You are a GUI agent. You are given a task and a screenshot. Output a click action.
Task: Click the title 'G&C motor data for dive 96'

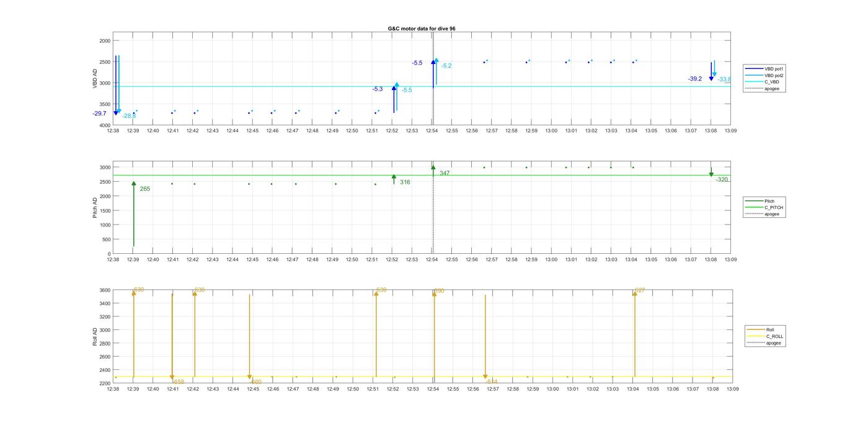(x=422, y=29)
